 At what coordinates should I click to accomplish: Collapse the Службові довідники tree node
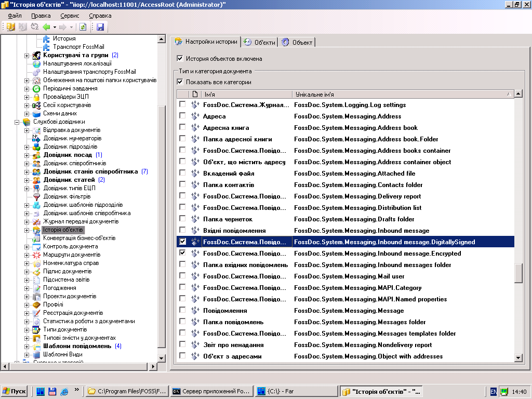pyautogui.click(x=17, y=122)
